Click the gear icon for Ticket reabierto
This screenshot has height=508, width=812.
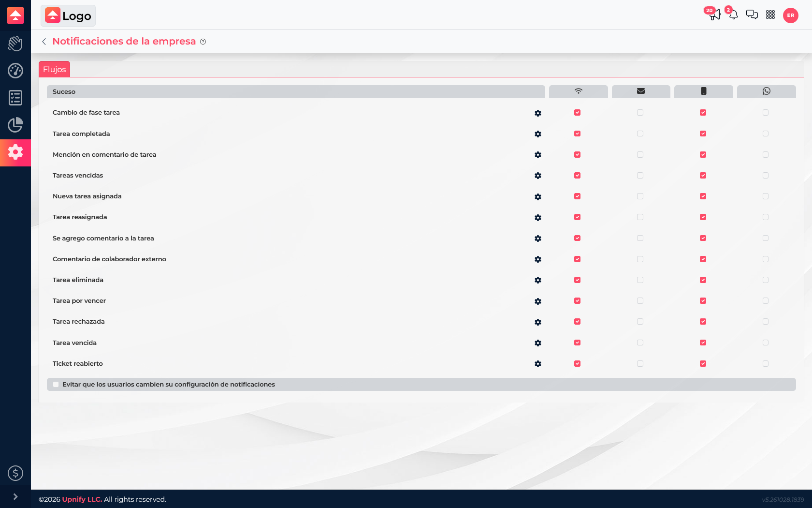[x=538, y=364]
